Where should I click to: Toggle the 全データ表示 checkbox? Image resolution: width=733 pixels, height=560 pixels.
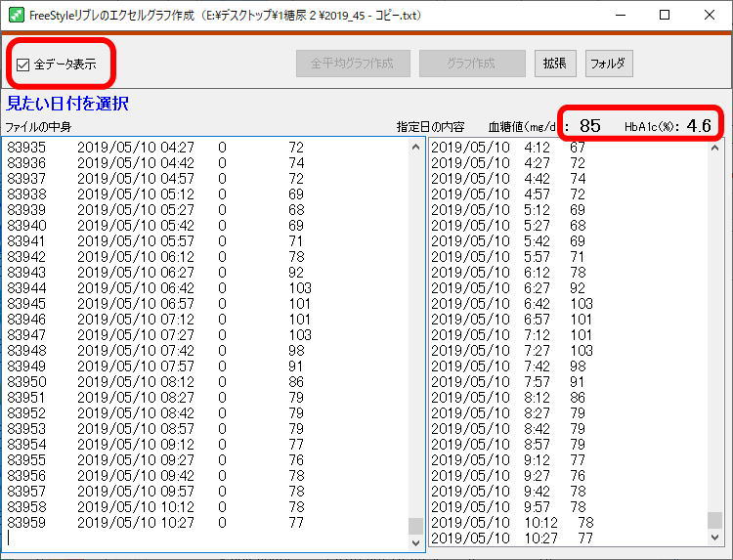point(23,65)
